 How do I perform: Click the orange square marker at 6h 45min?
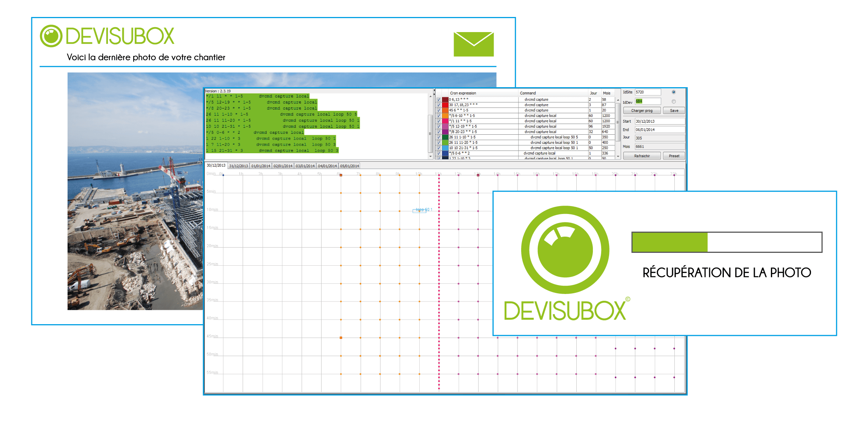(341, 338)
